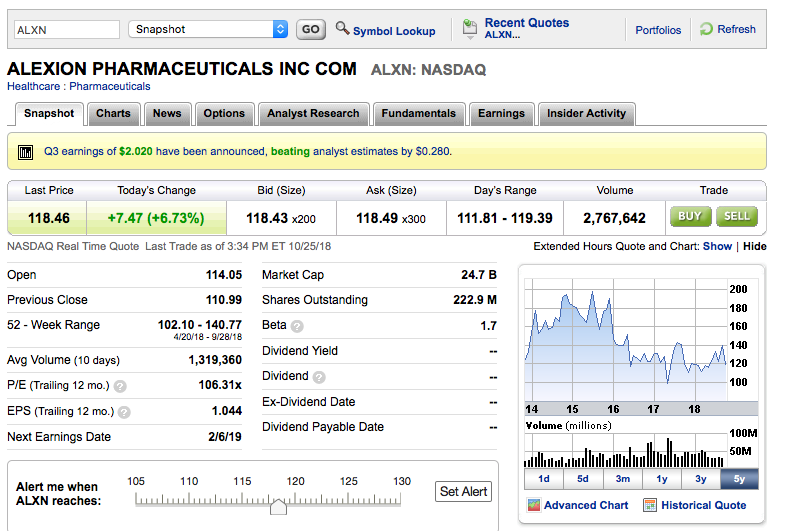Click the Open value 114.05
This screenshot has width=791, height=531.
tap(224, 275)
